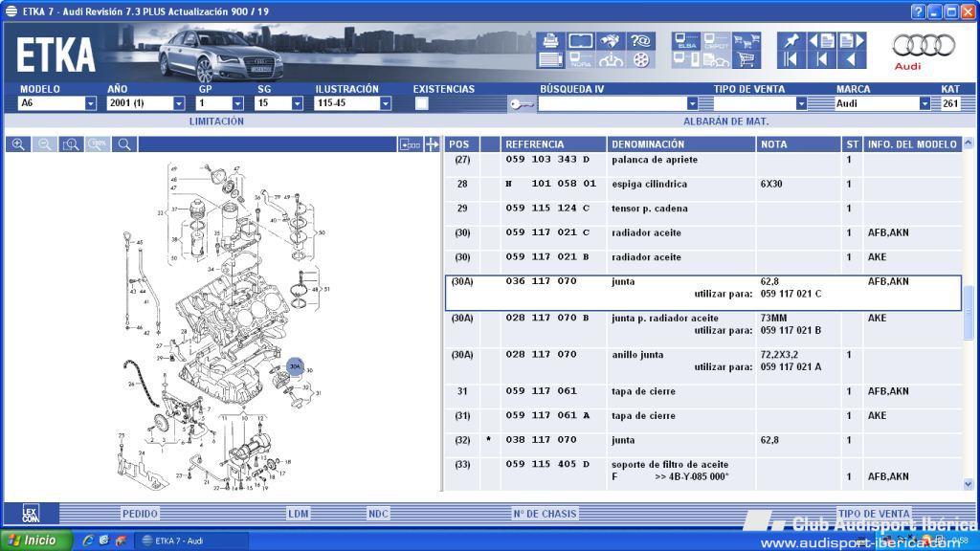Screen dimensions: 980x551
Task: Open the help/email query icon
Action: (640, 41)
